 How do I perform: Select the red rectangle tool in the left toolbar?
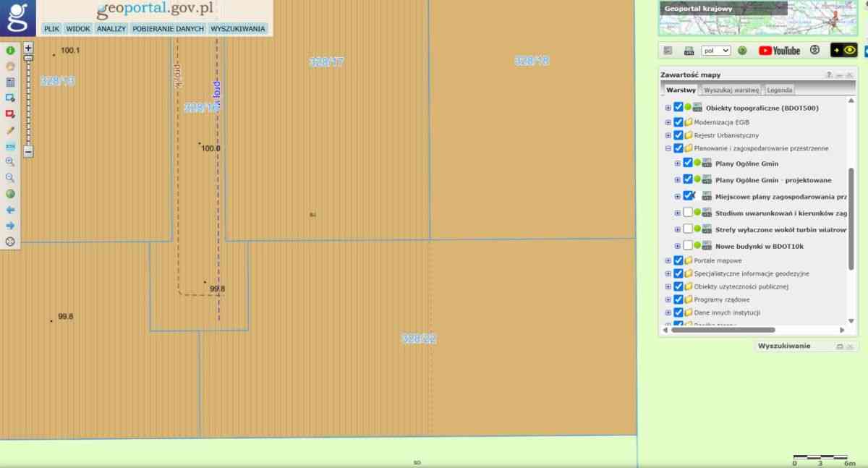click(x=10, y=114)
